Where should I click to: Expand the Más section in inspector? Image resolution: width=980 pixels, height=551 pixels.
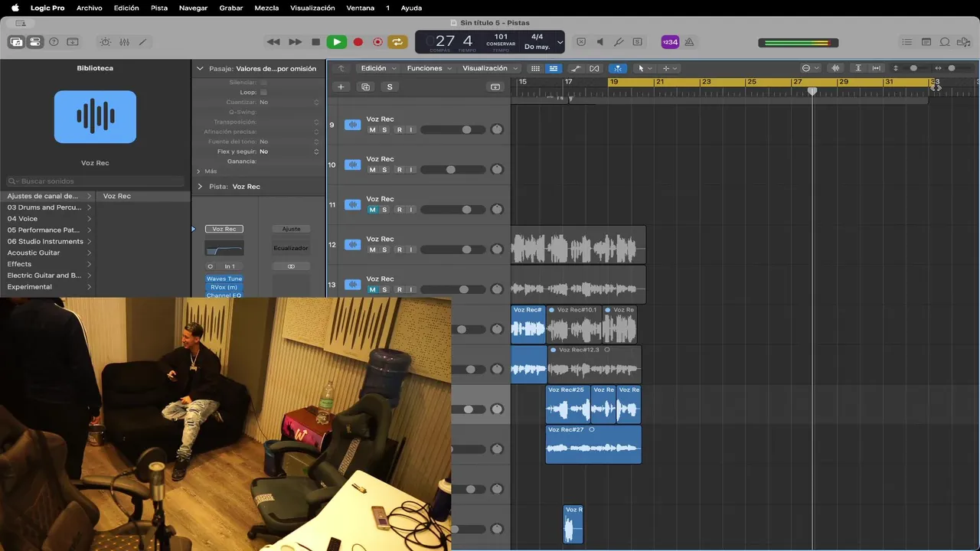pyautogui.click(x=199, y=171)
